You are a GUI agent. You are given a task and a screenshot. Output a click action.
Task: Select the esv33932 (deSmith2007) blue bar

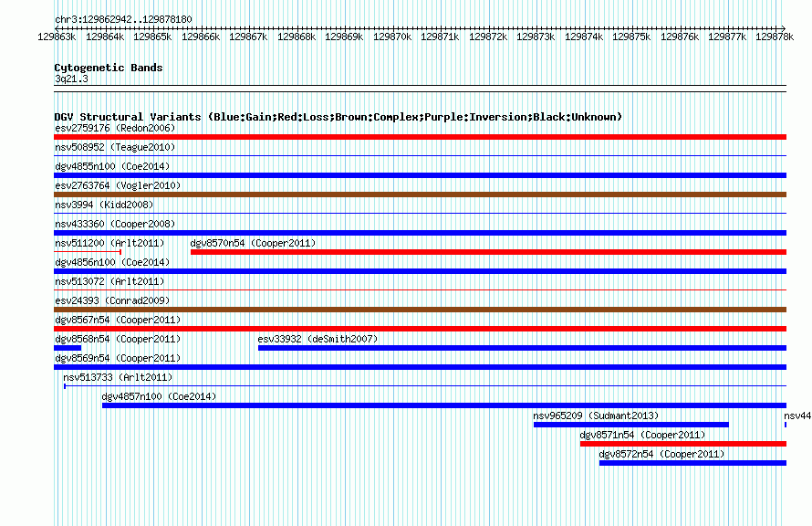[522, 348]
